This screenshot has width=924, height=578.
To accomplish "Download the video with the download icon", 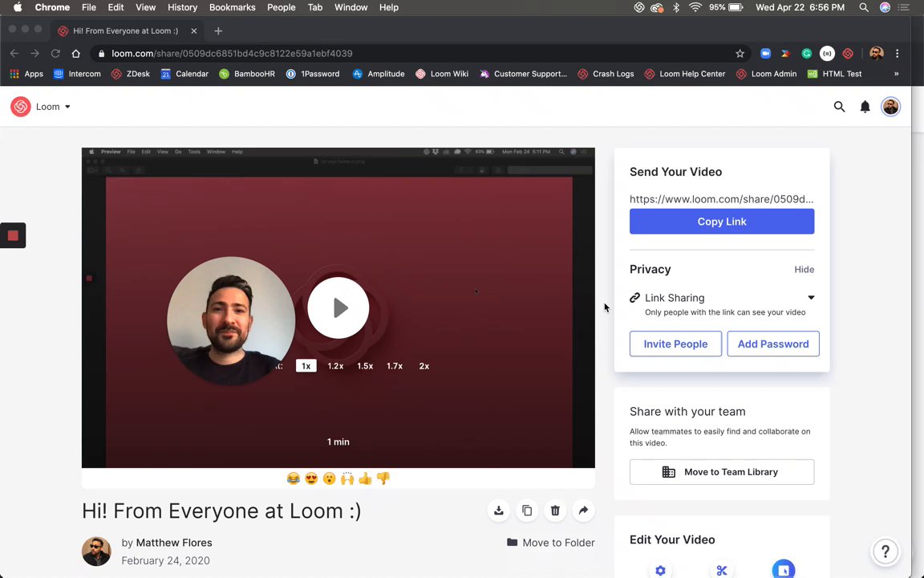I will point(499,511).
